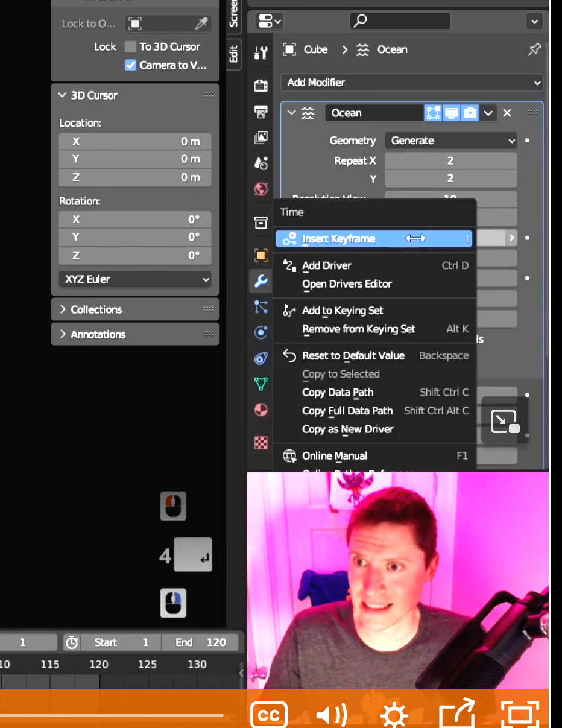The width and height of the screenshot is (562, 728).
Task: Open the Particles properties tab icon
Action: 260,306
